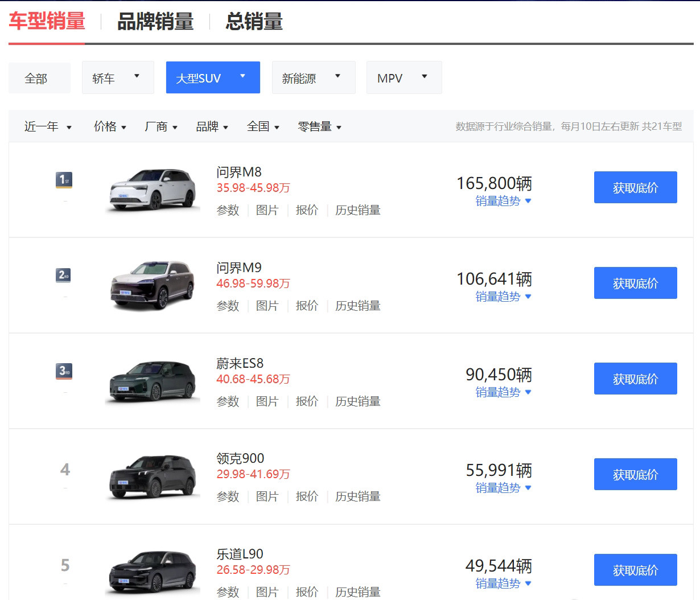This screenshot has width=700, height=600.
Task: Open the 近一年 time range dropdown
Action: 48,126
